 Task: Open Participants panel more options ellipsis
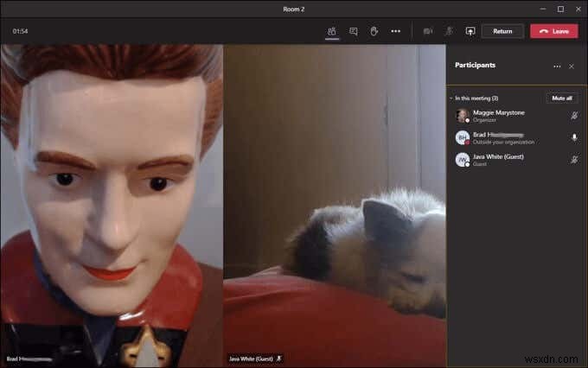coord(557,67)
